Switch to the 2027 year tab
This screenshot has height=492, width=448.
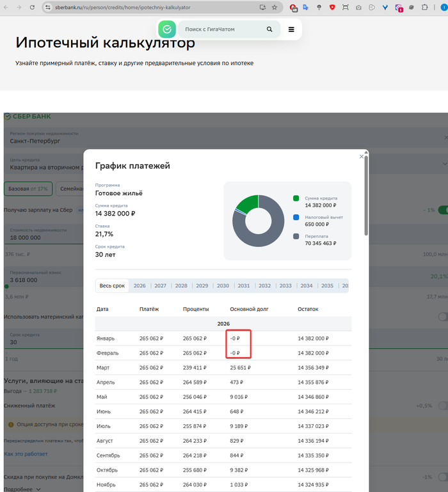click(160, 286)
